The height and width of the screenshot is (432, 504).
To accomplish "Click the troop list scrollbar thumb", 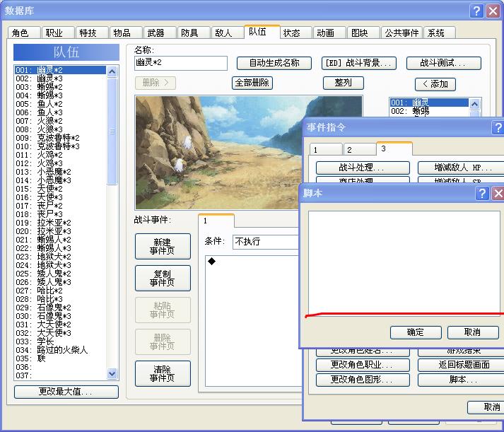I will click(112, 131).
